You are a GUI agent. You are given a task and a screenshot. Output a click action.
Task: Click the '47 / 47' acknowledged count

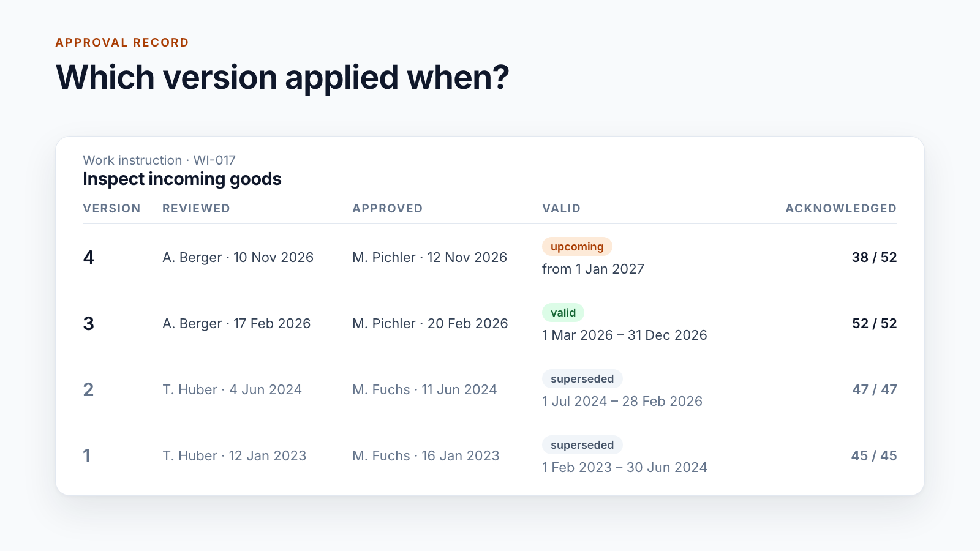(x=874, y=389)
